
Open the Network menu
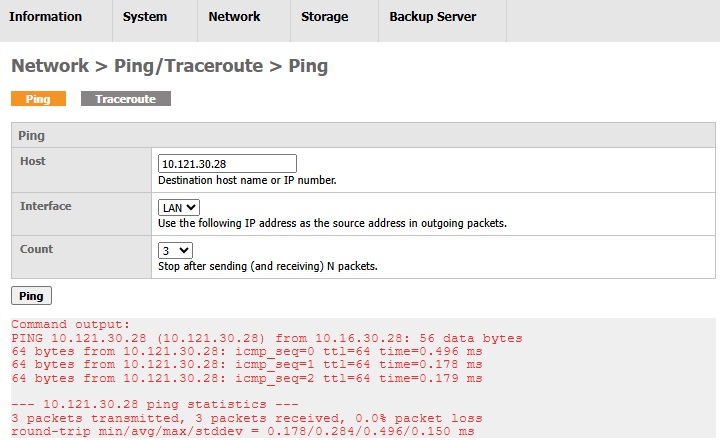click(234, 17)
